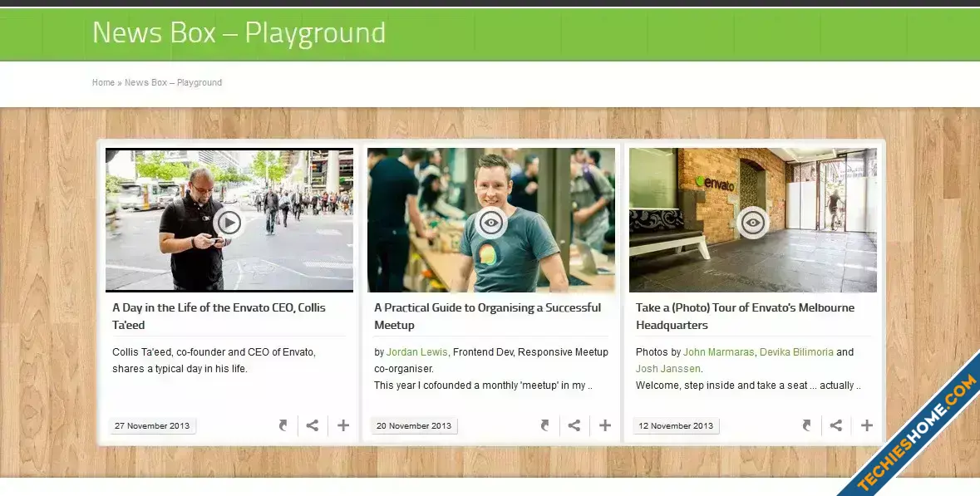Go to Home breadcrumb link
This screenshot has width=980, height=496.
pos(103,82)
